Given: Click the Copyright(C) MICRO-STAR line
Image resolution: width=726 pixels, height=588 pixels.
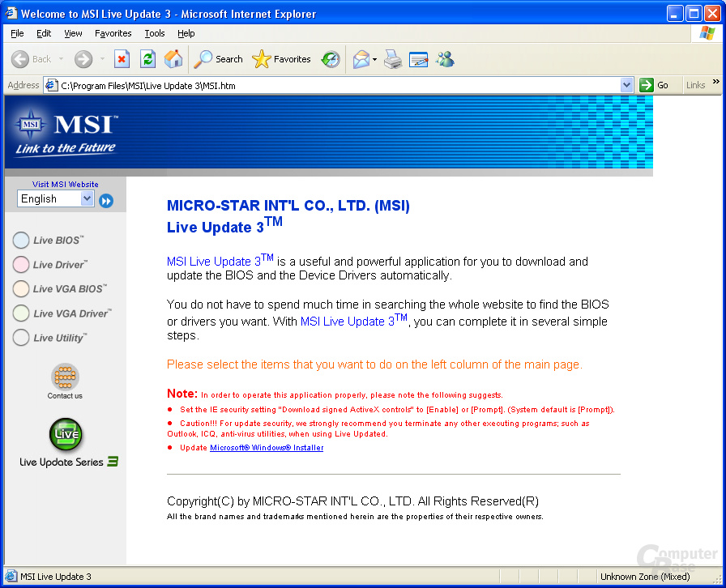Looking at the screenshot, I should click(352, 501).
